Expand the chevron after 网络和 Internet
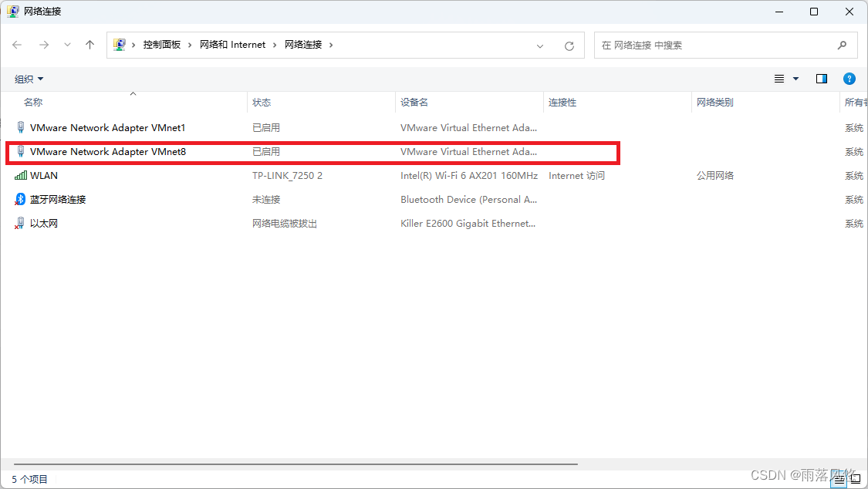This screenshot has width=868, height=489. 275,45
